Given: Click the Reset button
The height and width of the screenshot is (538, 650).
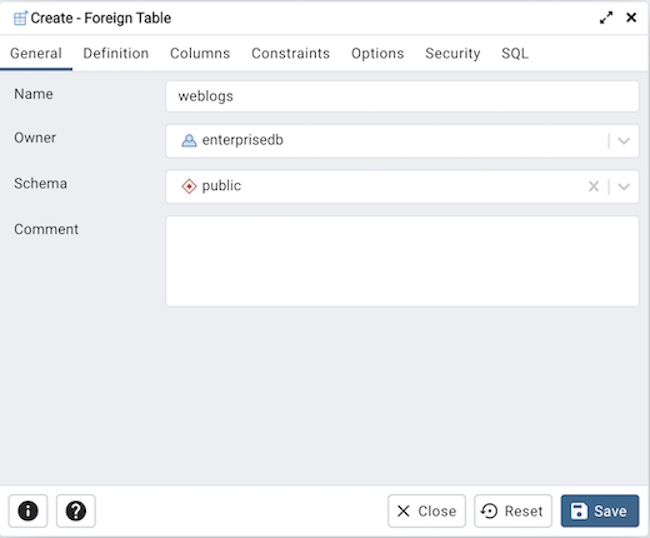Looking at the screenshot, I should coord(512,511).
